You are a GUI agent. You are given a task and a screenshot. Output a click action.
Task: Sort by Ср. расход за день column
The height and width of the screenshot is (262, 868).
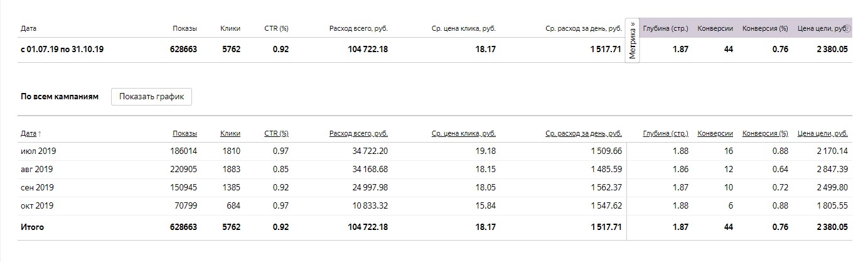click(584, 133)
